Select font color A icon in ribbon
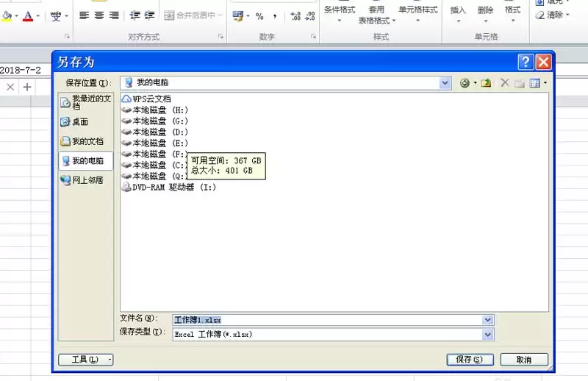This screenshot has height=381, width=588. [x=28, y=16]
